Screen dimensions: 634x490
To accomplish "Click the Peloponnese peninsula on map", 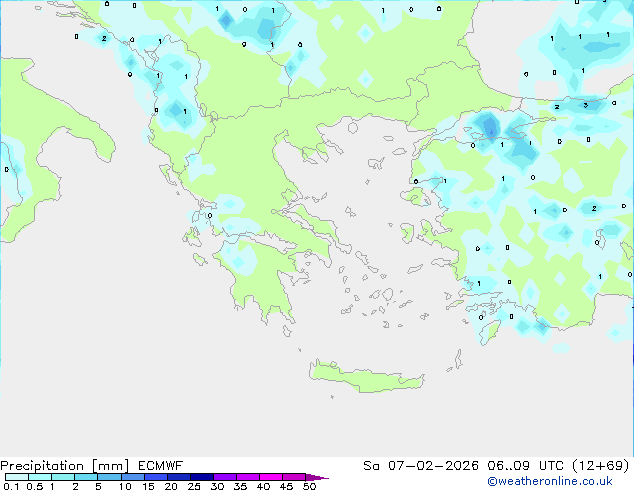I will (261, 279).
